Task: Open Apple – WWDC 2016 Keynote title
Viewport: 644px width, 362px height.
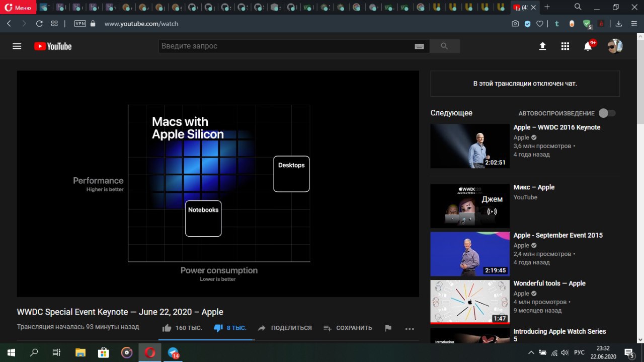Action: [x=557, y=127]
